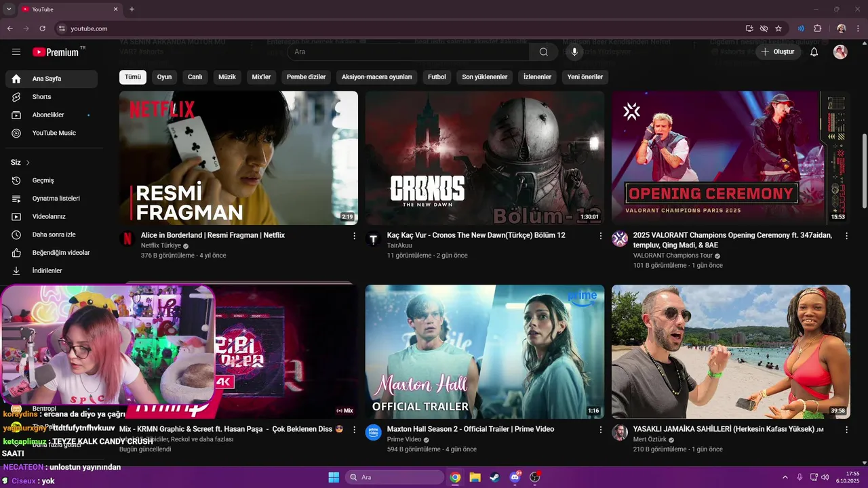Open options for VALORANT Champions video
868x488 pixels.
coord(846,236)
